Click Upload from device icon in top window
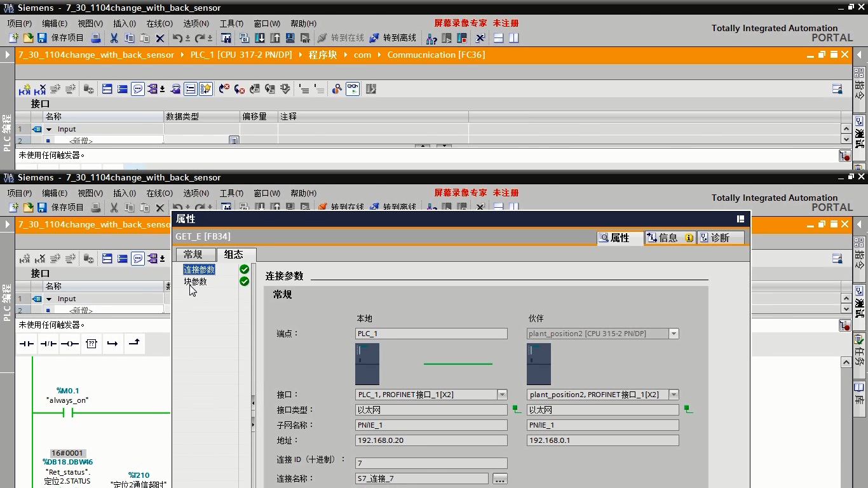Viewport: 868px width, 488px height. pyautogui.click(x=275, y=38)
